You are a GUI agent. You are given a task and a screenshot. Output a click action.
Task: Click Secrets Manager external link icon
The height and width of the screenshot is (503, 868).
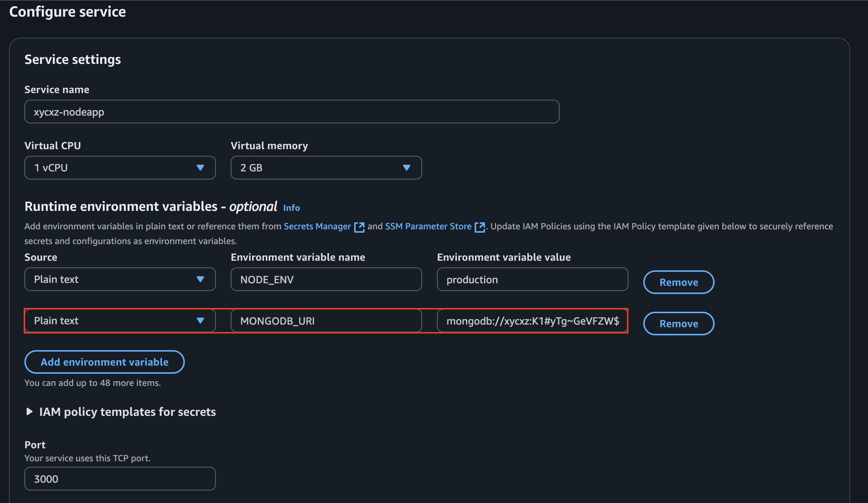[x=359, y=227]
